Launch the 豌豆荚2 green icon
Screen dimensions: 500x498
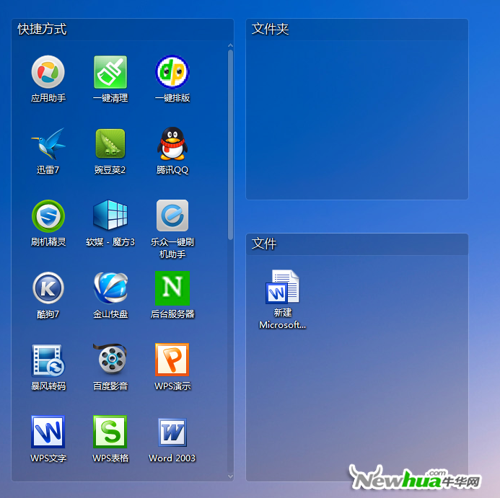[110, 143]
